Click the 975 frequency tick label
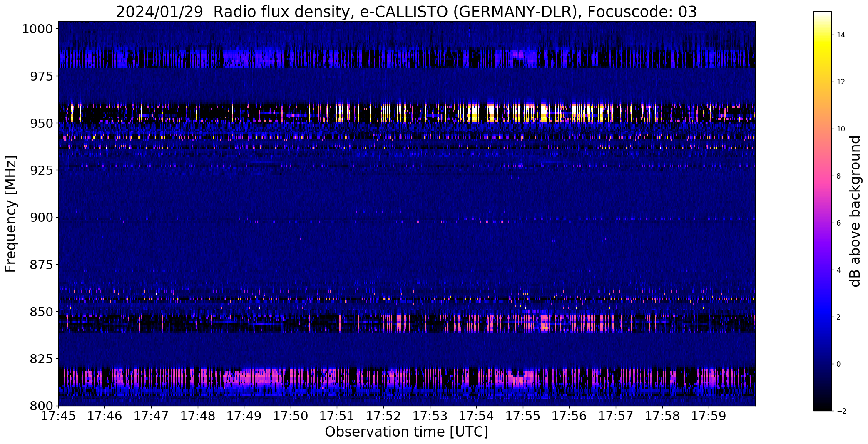Viewport: 868px width, 444px height. point(41,77)
